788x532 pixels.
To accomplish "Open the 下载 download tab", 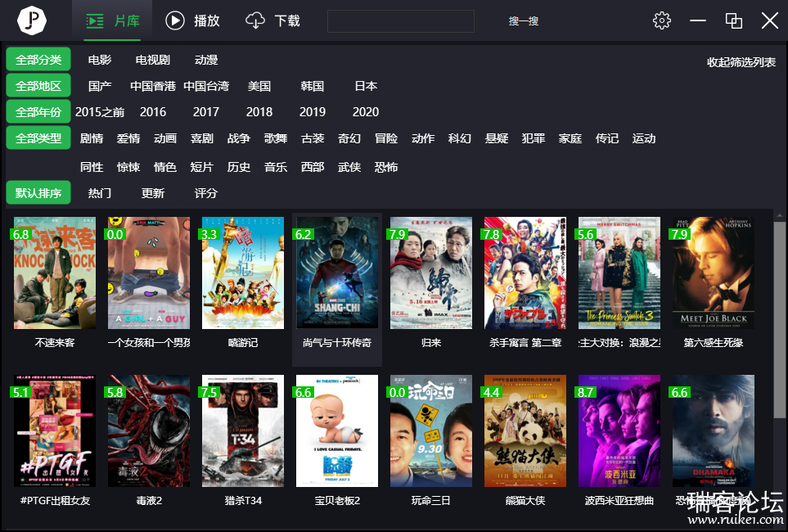I will (272, 20).
